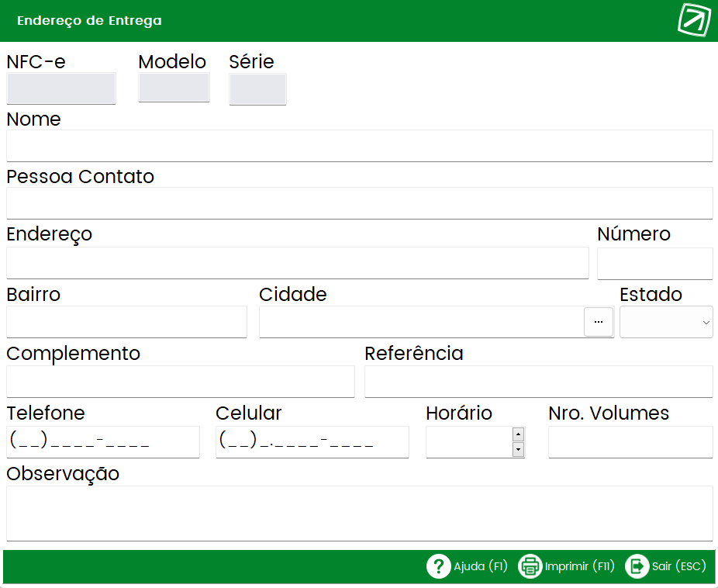Click into the Cidade text field
Viewport: 718px width, 588px height.
[x=421, y=322]
